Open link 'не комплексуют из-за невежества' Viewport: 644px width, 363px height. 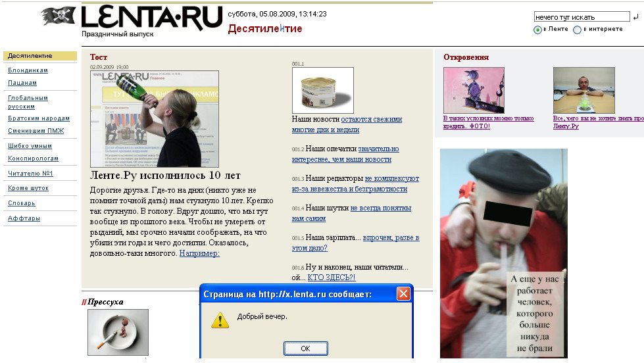coord(356,183)
